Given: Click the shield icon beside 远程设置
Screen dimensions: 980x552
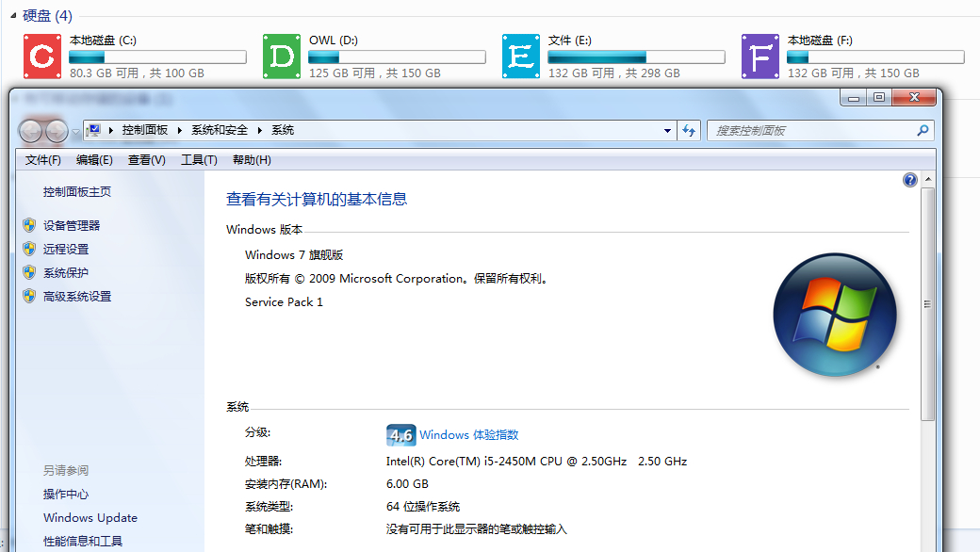Looking at the screenshot, I should [x=29, y=249].
